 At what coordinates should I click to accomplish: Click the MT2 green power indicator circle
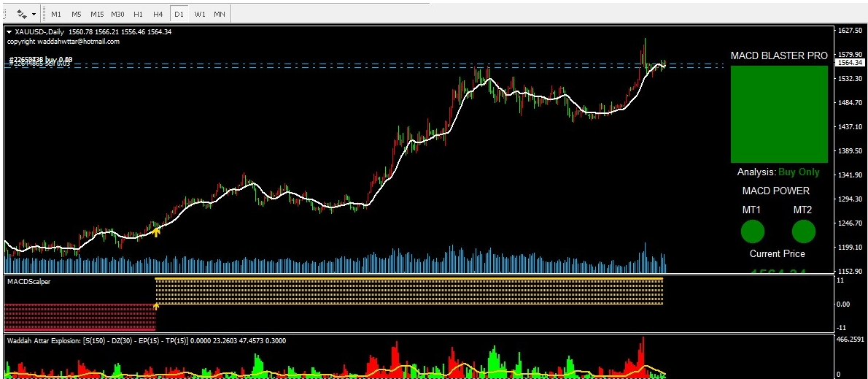pos(803,232)
